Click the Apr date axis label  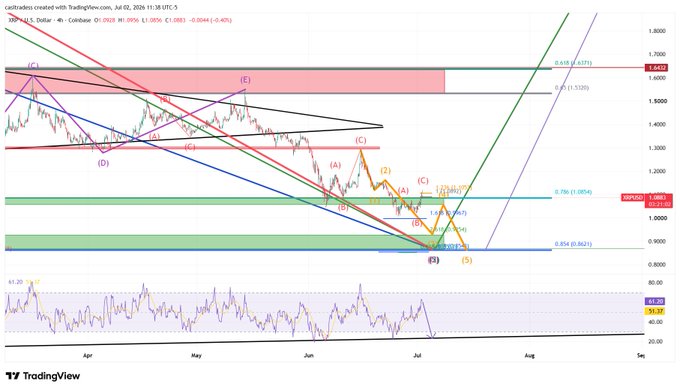(x=88, y=356)
